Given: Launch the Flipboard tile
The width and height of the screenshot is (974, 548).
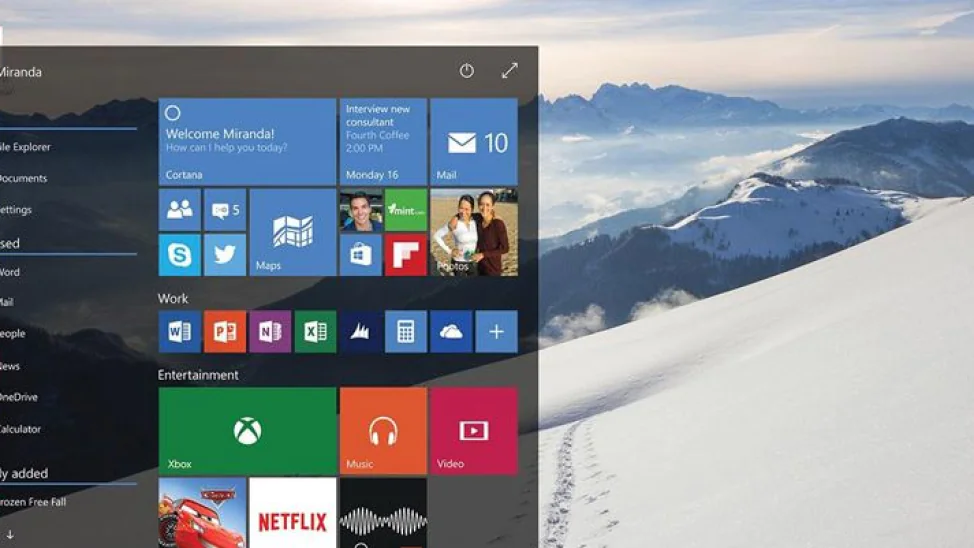Looking at the screenshot, I should pos(406,255).
